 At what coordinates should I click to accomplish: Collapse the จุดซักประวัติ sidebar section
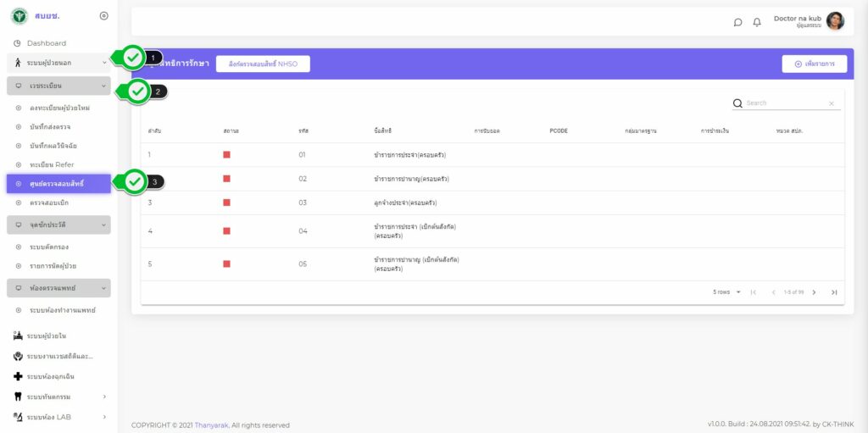click(x=103, y=225)
